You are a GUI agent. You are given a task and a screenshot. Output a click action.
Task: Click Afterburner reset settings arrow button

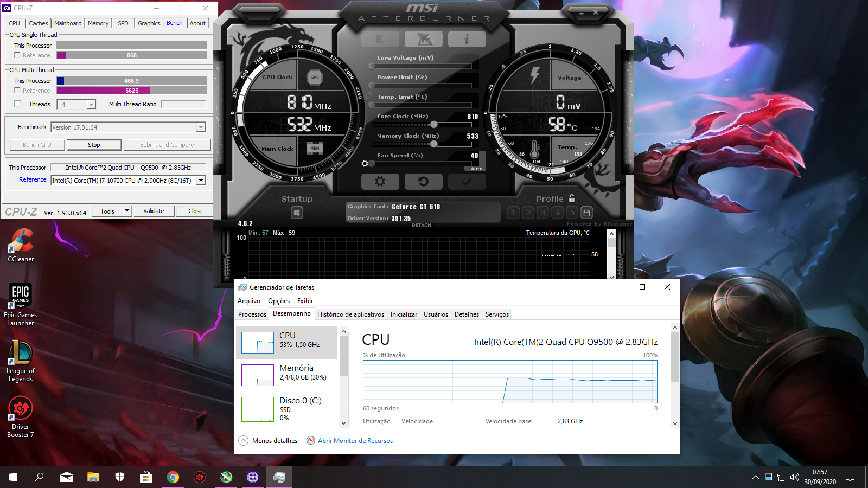tap(423, 182)
